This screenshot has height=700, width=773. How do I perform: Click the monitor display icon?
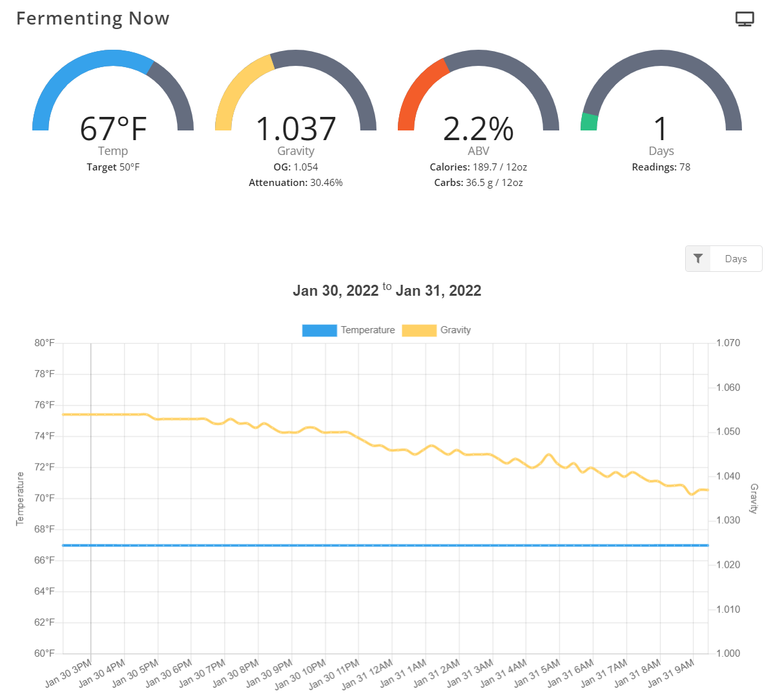click(x=745, y=19)
